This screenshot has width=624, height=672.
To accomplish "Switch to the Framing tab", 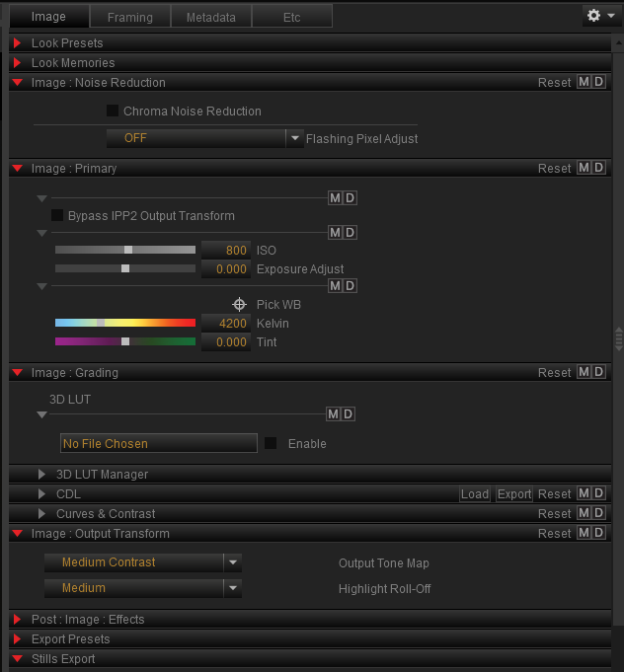I will point(130,17).
